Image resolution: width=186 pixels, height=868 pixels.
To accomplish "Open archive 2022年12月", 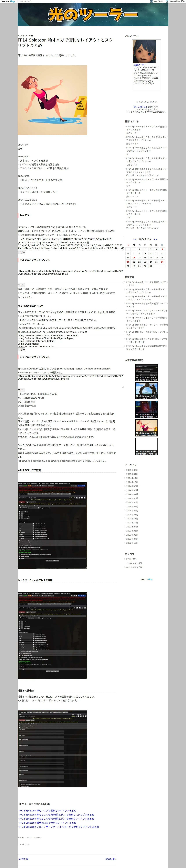I will (132, 543).
